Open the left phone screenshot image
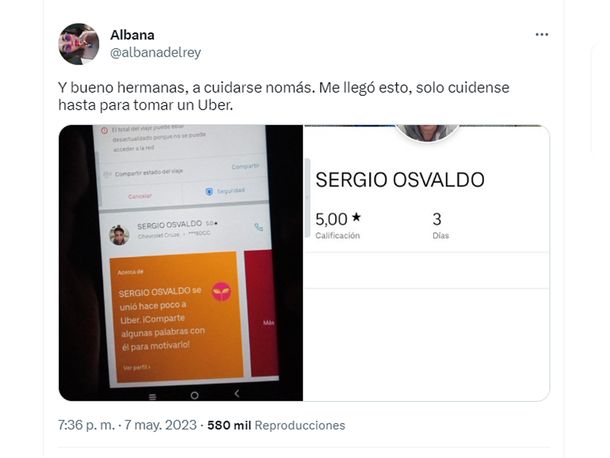610x458 pixels. pyautogui.click(x=181, y=263)
